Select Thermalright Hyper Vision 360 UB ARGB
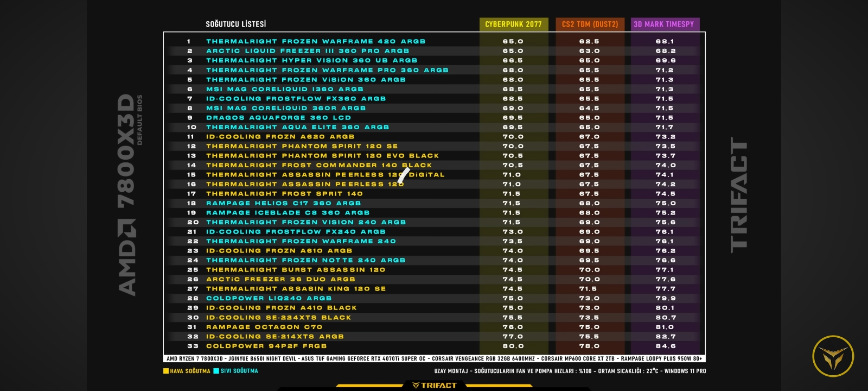Viewport: 868px width, 391px height. point(312,60)
